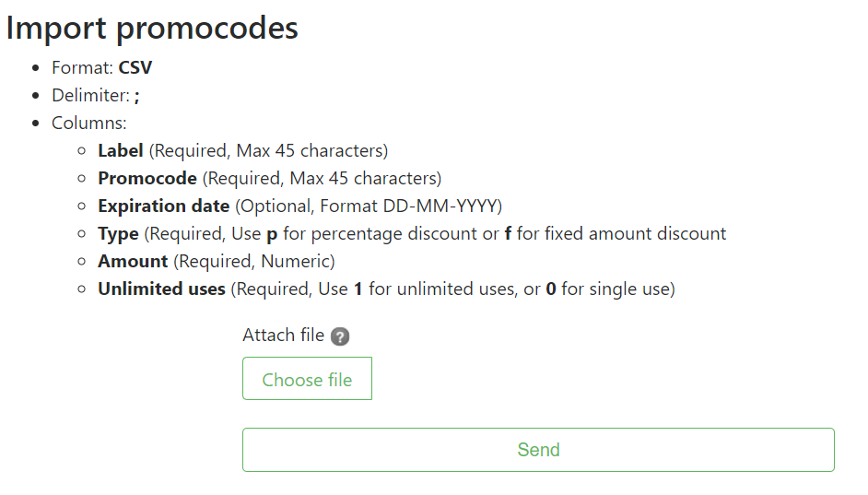Viewport: 868px width, 495px height.
Task: Click the help icon beside Attach file
Action: (x=340, y=336)
